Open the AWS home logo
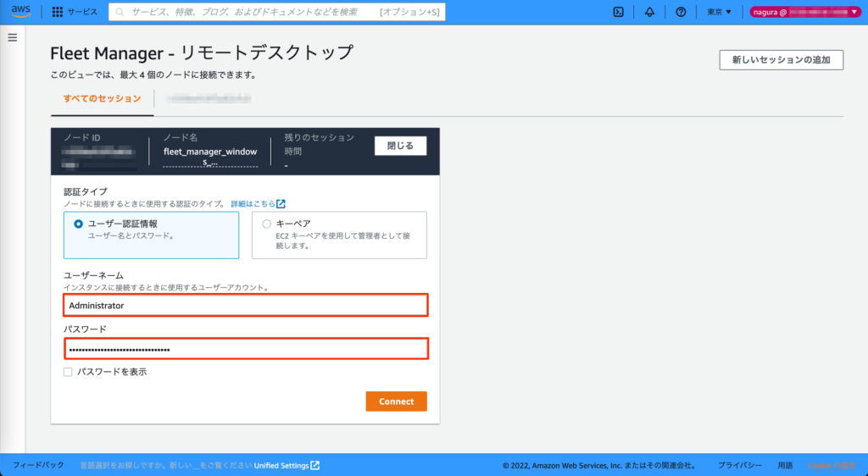 [x=21, y=12]
